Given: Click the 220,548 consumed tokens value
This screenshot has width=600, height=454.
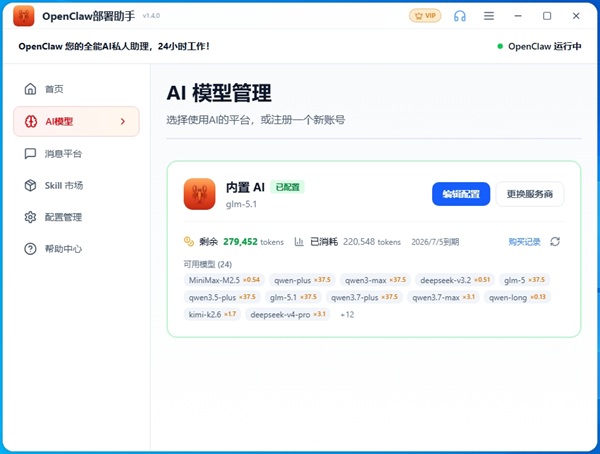Looking at the screenshot, I should [359, 242].
